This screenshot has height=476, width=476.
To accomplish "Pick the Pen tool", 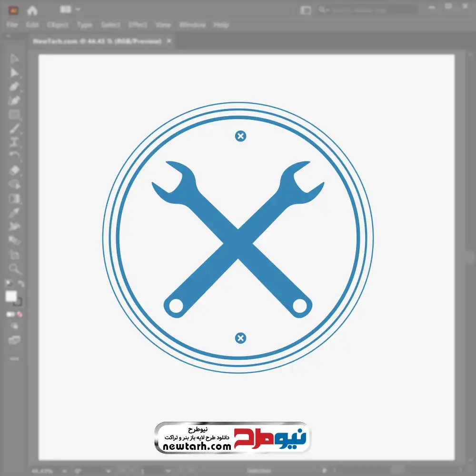I will 15,87.
